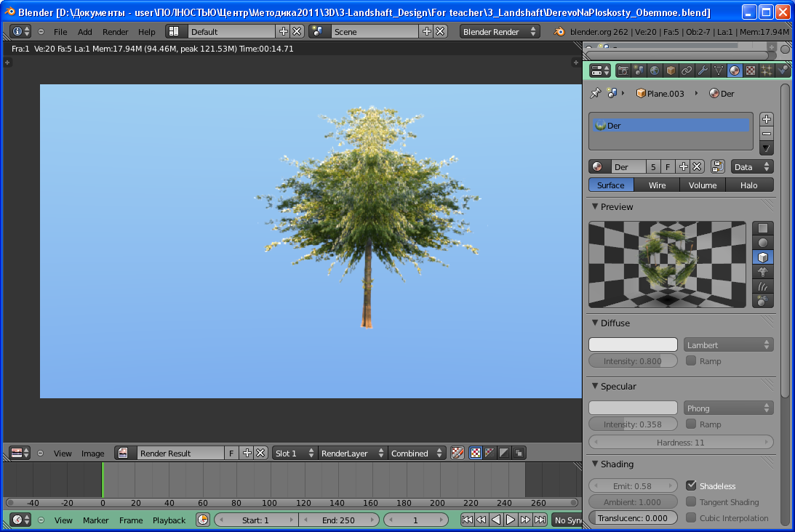Click the Wire material type button

click(657, 185)
